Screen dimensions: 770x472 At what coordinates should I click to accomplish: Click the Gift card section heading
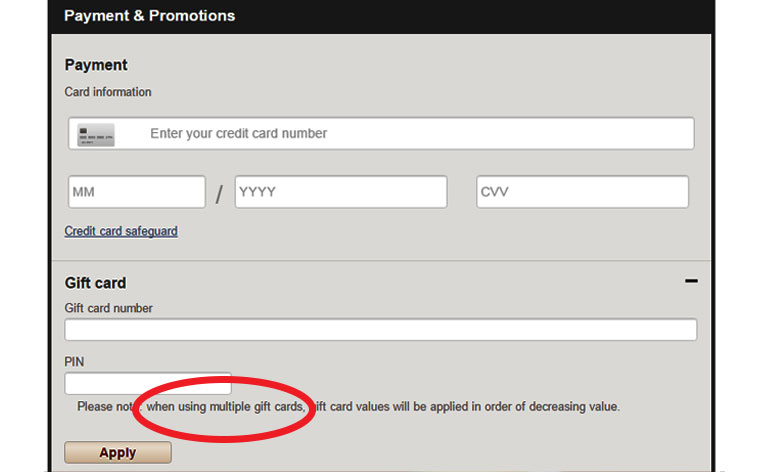pos(95,283)
